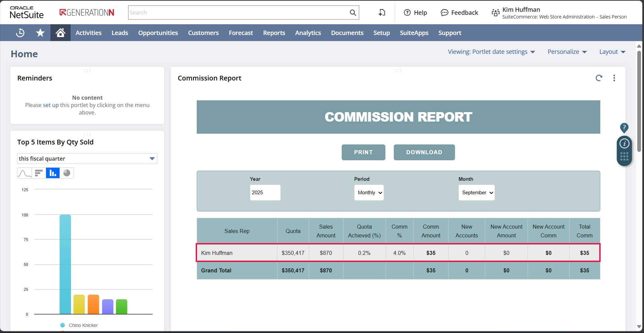Image resolution: width=644 pixels, height=333 pixels.
Task: Open the Recent Records clock icon
Action: [20, 33]
